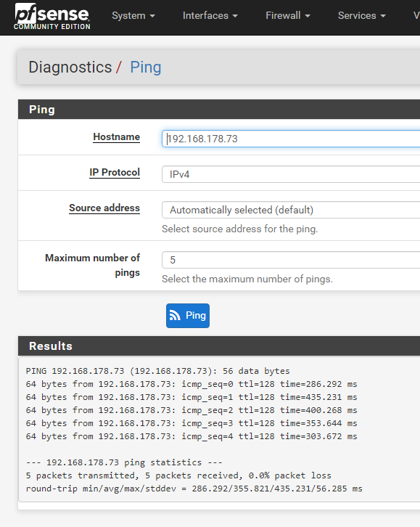Click the Hostname label
Image resolution: width=420 pixels, height=527 pixels.
point(117,137)
